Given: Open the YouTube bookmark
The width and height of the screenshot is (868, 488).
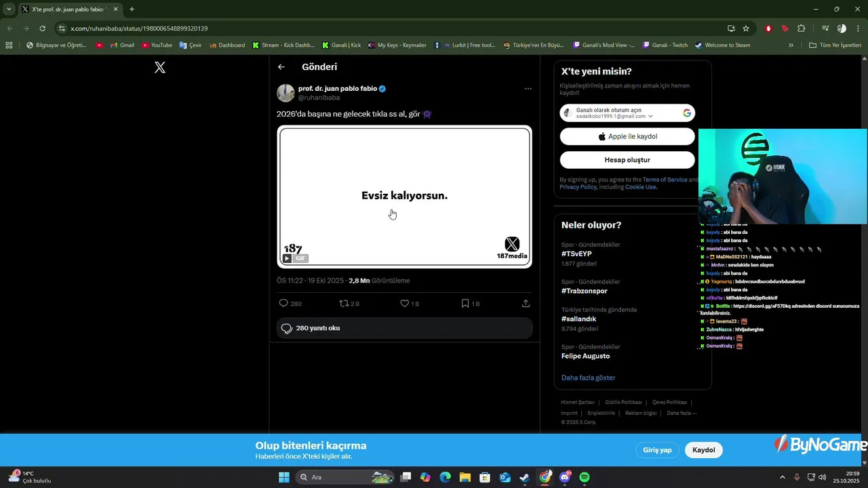Looking at the screenshot, I should (157, 45).
